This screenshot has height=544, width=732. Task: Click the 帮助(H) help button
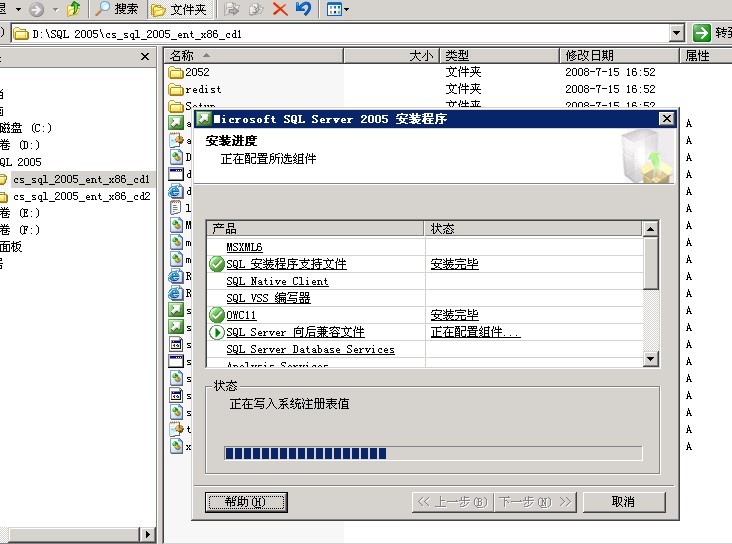246,502
